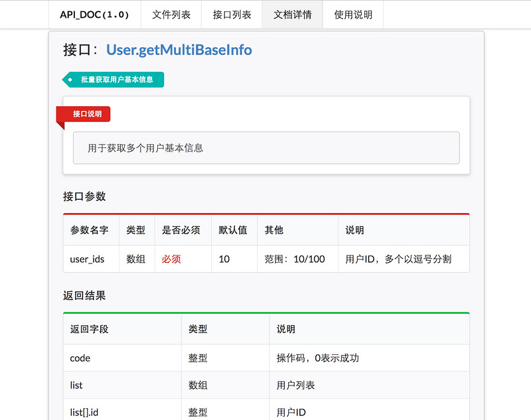Screen dimensions: 531x420
Task: Click the 用于获取多个用户基本信息 description box
Action: point(266,148)
